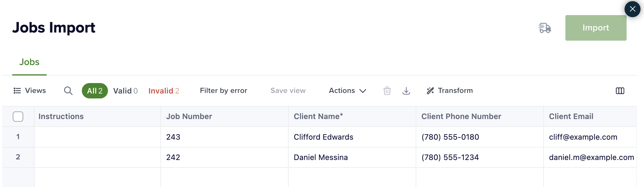
Task: Select row number 2
Action: [18, 157]
